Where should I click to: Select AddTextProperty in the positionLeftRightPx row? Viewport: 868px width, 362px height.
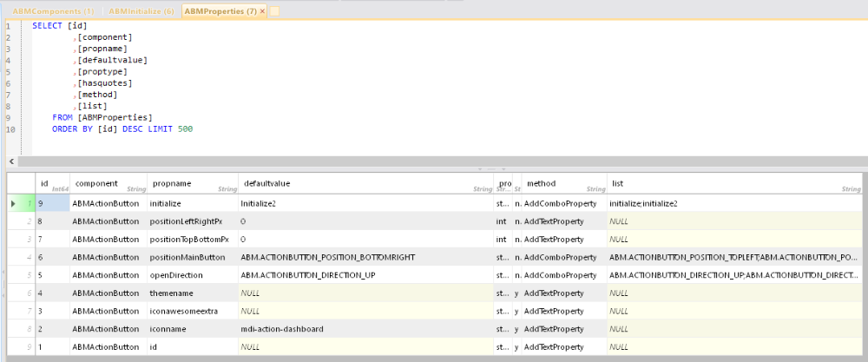pyautogui.click(x=564, y=221)
